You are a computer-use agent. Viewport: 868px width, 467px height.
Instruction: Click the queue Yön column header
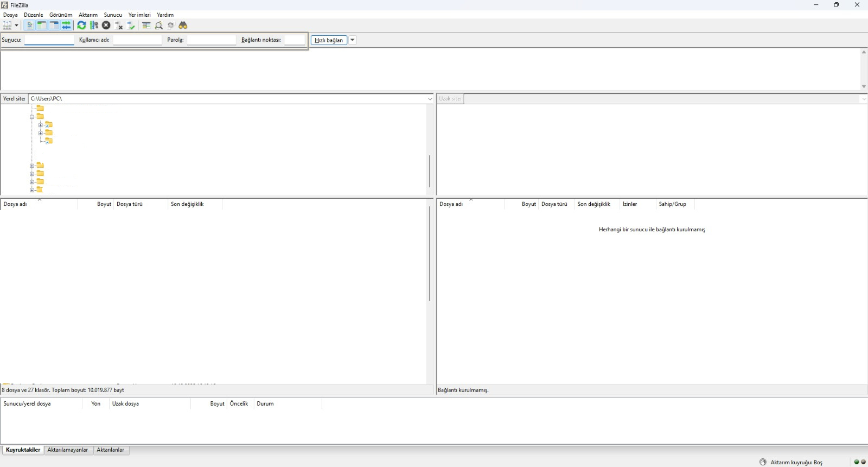click(x=96, y=404)
